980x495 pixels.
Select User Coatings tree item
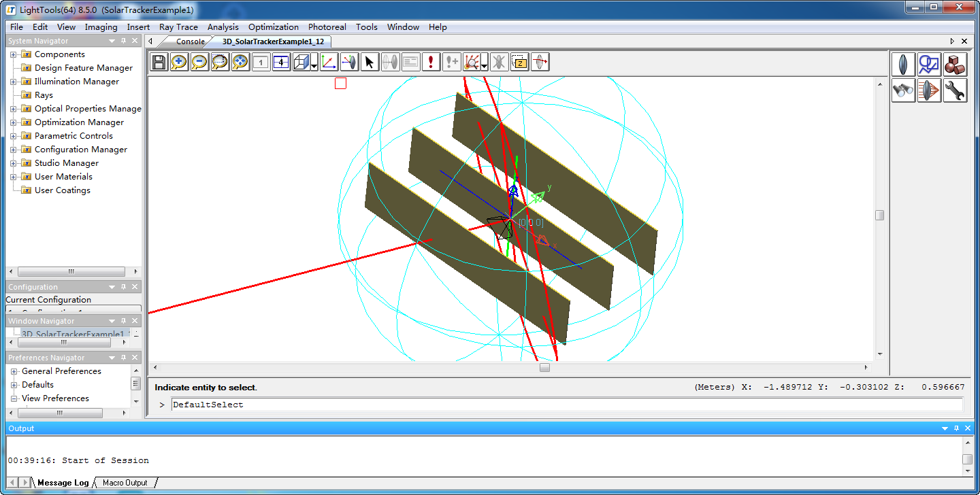[63, 190]
